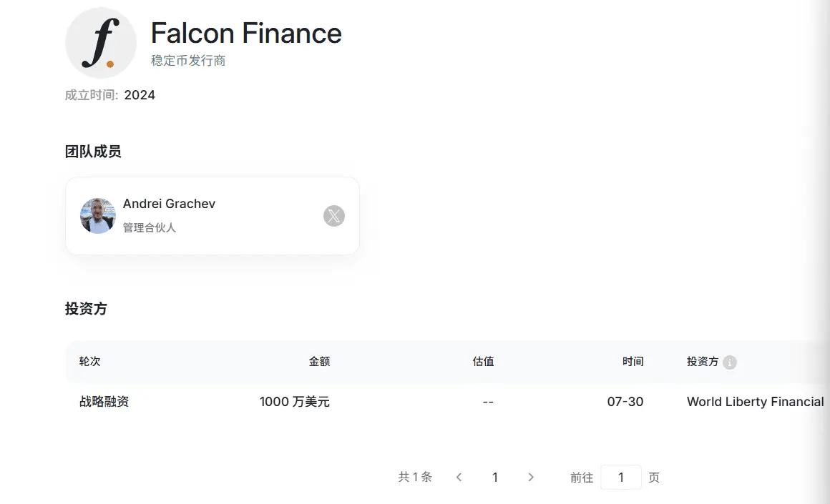This screenshot has width=830, height=504.
Task: Click the 估值 column header
Action: coord(483,361)
